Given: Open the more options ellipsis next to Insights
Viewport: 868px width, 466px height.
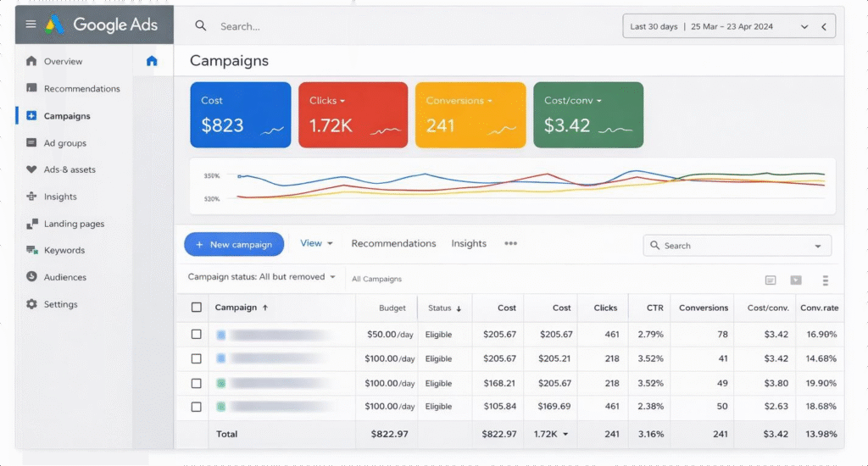Looking at the screenshot, I should [510, 244].
